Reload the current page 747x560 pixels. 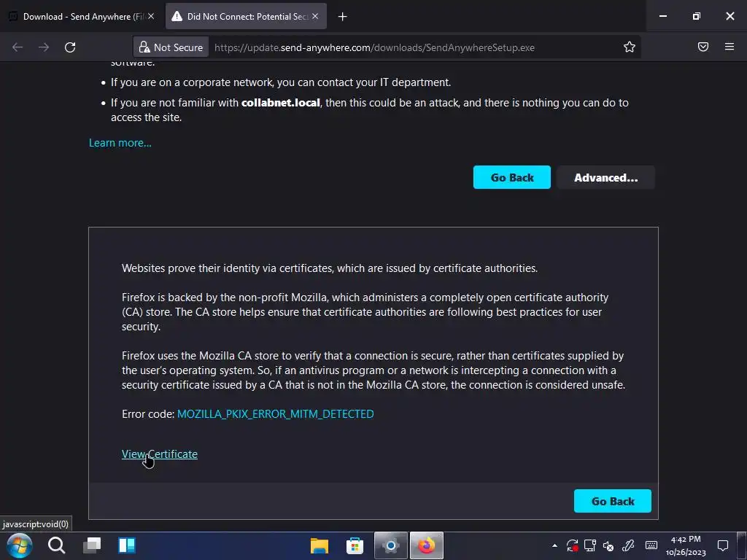point(70,47)
